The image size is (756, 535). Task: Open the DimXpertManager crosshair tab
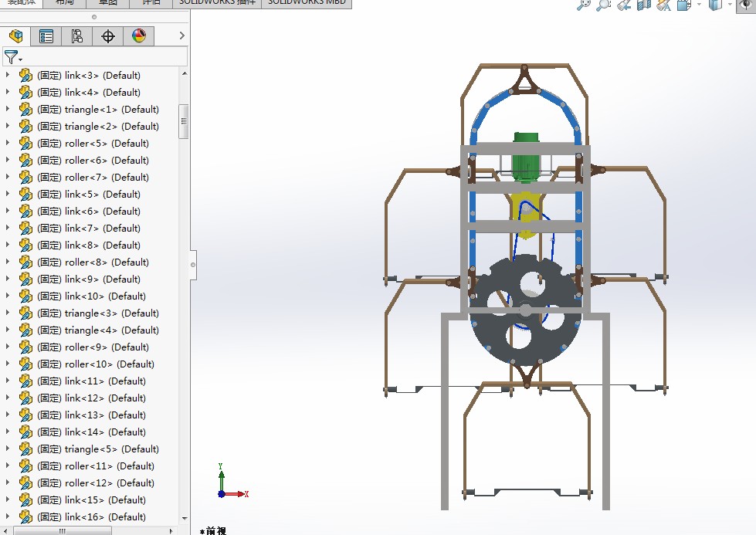click(108, 36)
